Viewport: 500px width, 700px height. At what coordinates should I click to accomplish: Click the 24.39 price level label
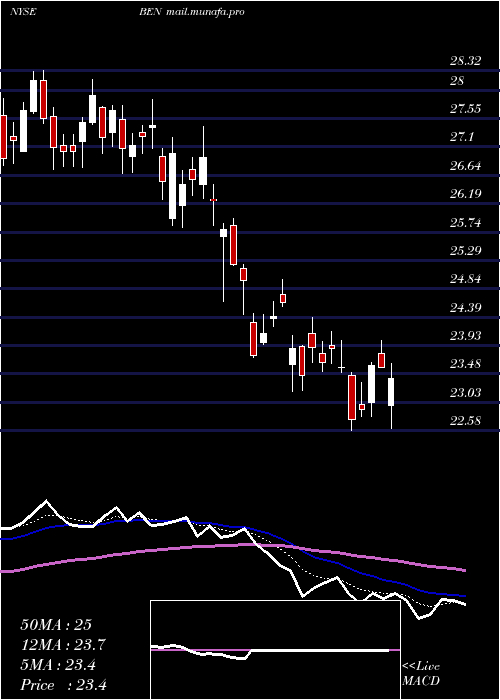click(x=466, y=308)
